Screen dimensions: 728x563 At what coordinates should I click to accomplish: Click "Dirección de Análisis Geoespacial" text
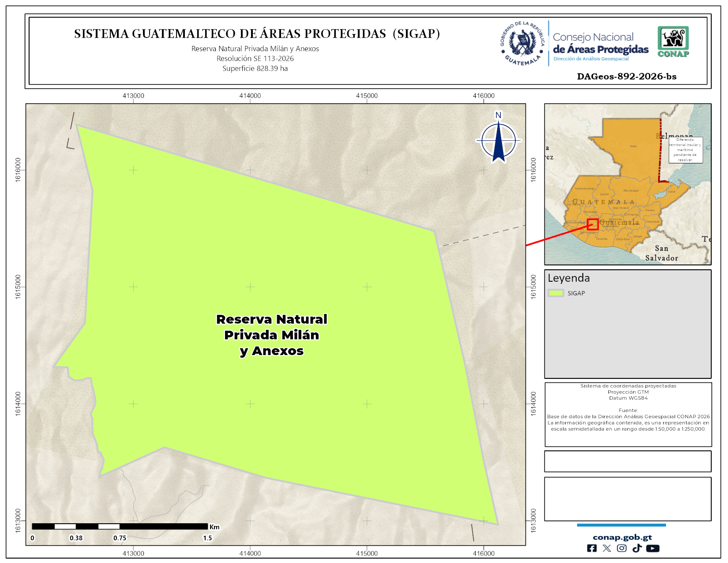click(x=591, y=59)
